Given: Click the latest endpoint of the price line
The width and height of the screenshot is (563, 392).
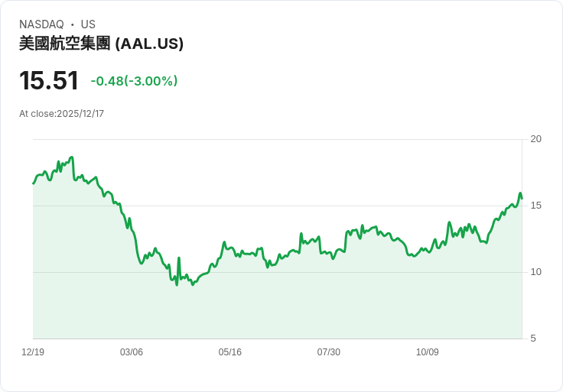Looking at the screenshot, I should [x=522, y=199].
